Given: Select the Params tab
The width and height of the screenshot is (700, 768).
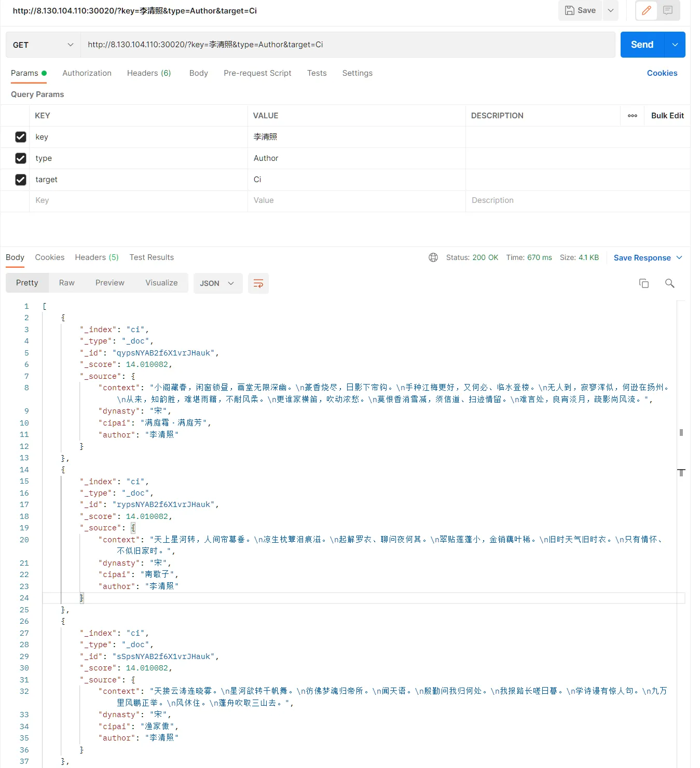Looking at the screenshot, I should click(29, 73).
